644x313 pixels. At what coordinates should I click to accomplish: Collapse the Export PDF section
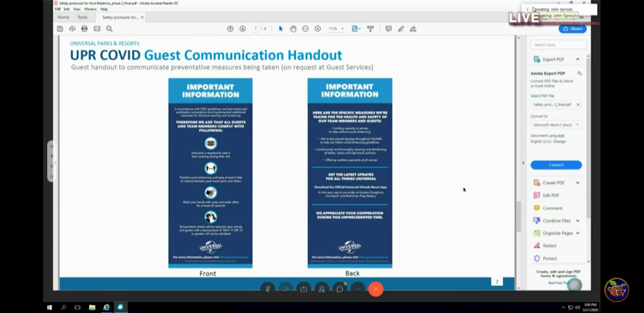tap(578, 59)
